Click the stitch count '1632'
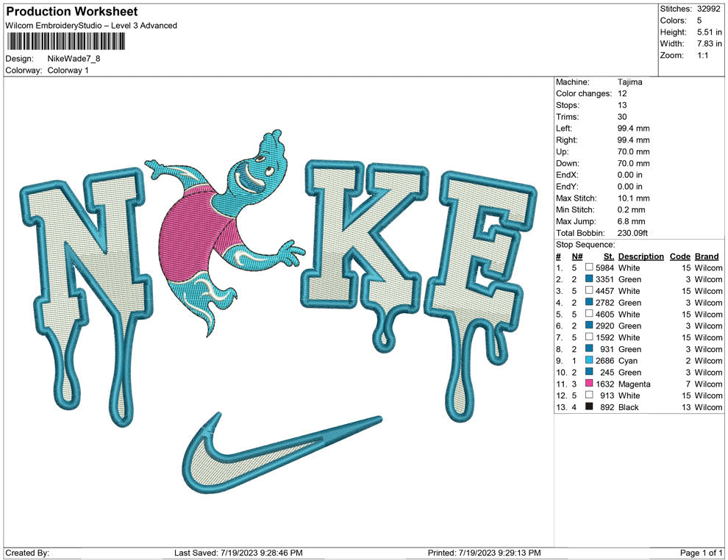728x560 pixels. point(605,384)
